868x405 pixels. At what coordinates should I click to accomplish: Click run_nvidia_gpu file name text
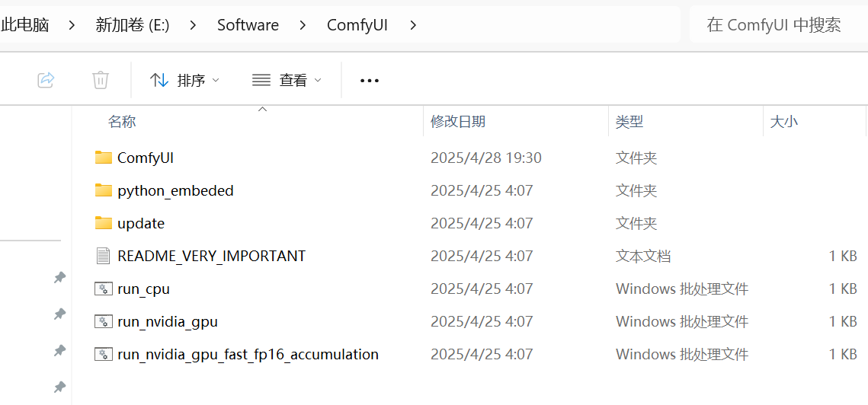(168, 321)
